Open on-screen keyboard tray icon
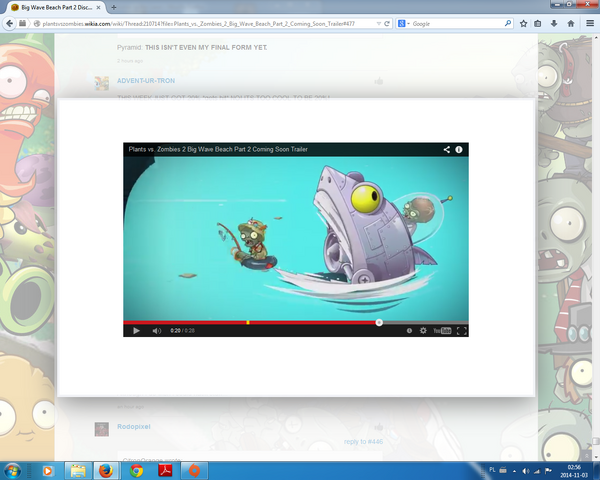The height and width of the screenshot is (480, 600). click(x=503, y=470)
